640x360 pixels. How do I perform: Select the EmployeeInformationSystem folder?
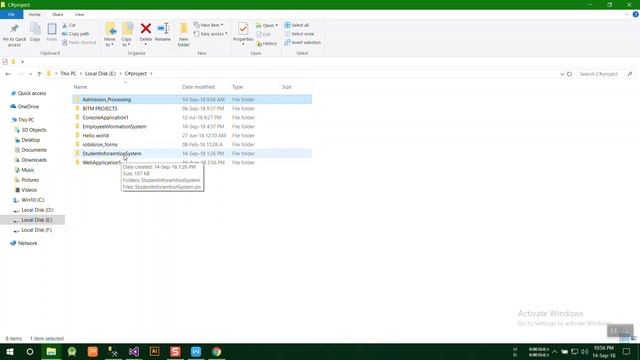(115, 127)
